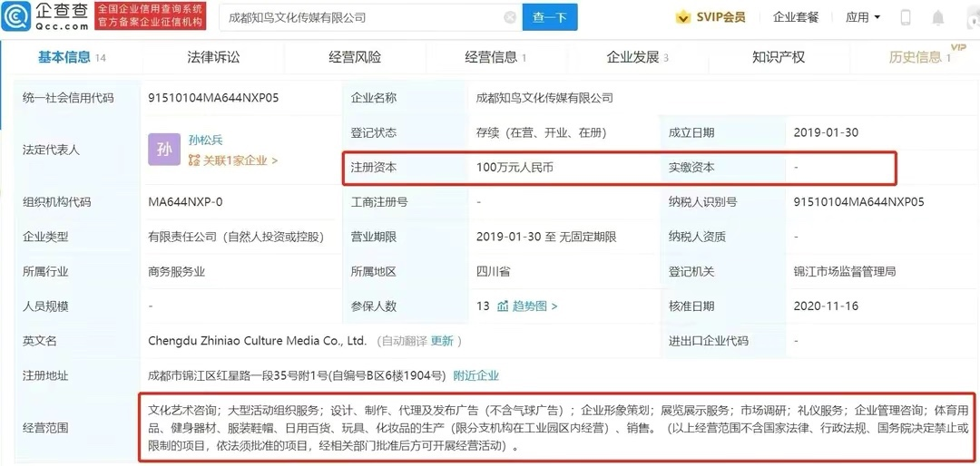Select the approval date 2020-11-16

coord(826,306)
